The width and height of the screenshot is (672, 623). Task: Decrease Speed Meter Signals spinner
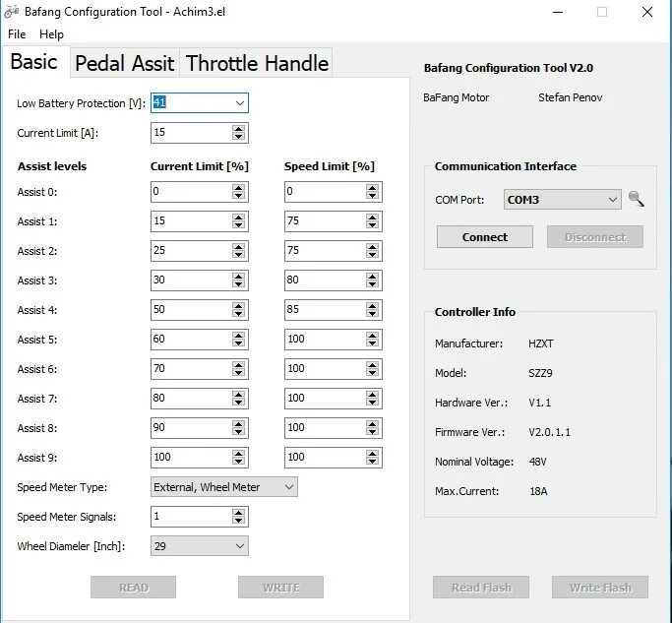239,521
